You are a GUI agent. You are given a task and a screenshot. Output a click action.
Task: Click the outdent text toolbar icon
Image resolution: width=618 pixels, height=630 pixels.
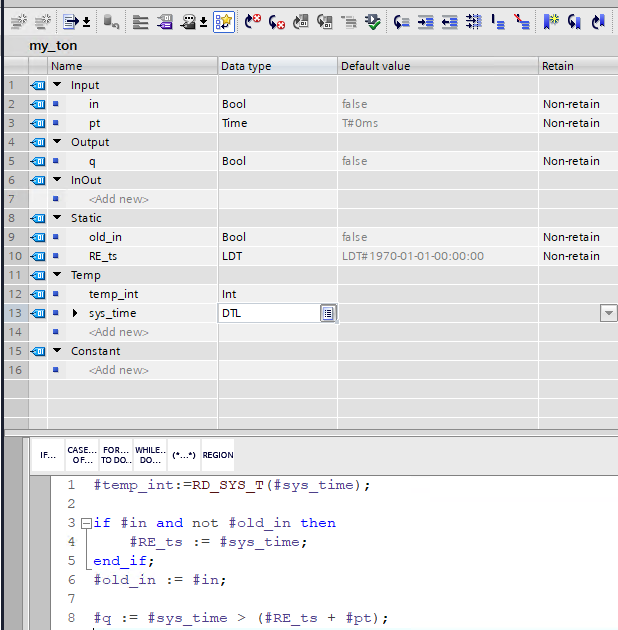(x=450, y=20)
